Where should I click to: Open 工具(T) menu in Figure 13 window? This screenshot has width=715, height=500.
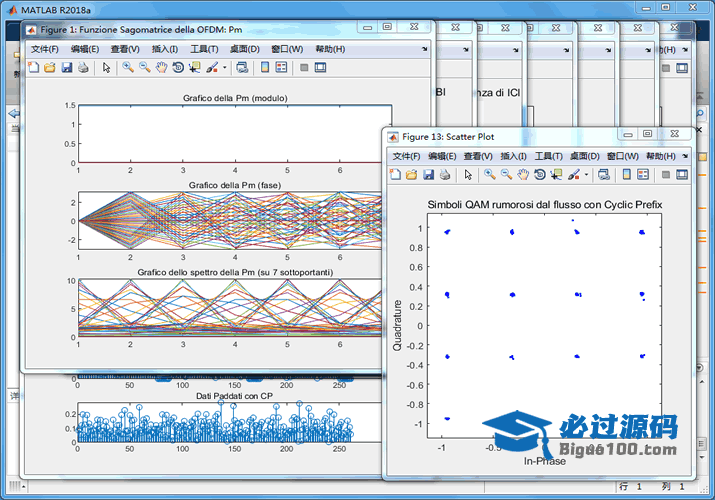549,156
